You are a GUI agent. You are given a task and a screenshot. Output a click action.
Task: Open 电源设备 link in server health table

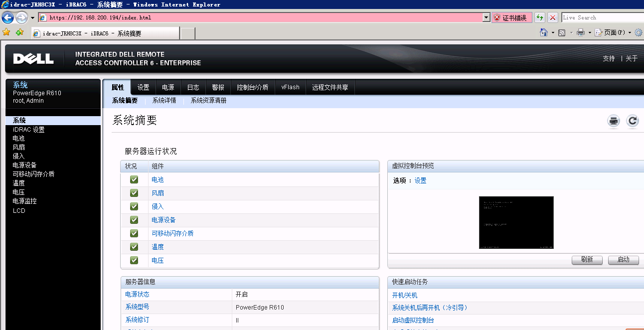[163, 220]
